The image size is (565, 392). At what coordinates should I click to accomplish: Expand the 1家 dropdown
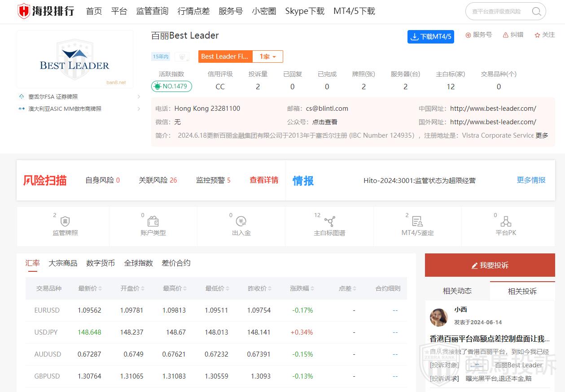click(x=268, y=57)
